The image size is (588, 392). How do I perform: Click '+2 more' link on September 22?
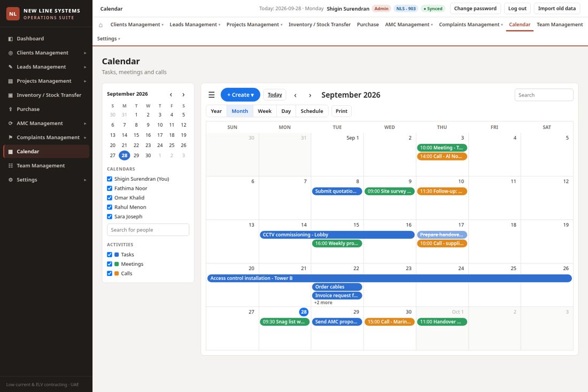pyautogui.click(x=323, y=303)
